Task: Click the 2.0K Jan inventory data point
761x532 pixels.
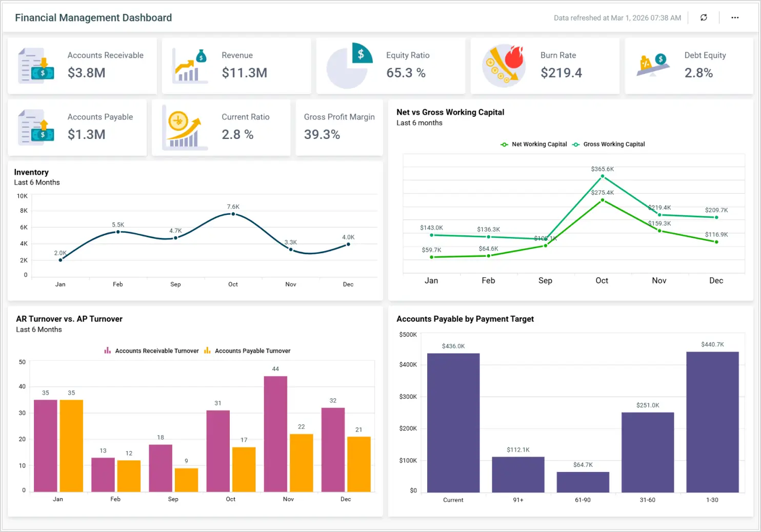Action: (61, 260)
